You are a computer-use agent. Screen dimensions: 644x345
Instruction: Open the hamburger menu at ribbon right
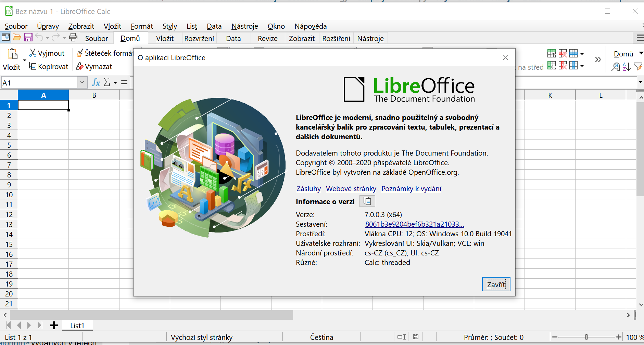[x=640, y=38]
